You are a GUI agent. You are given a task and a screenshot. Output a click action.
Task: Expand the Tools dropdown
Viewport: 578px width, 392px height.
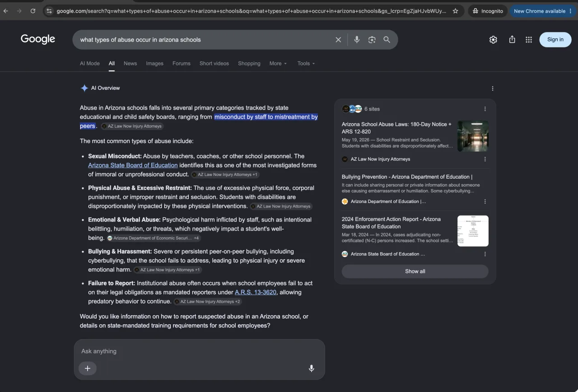306,64
